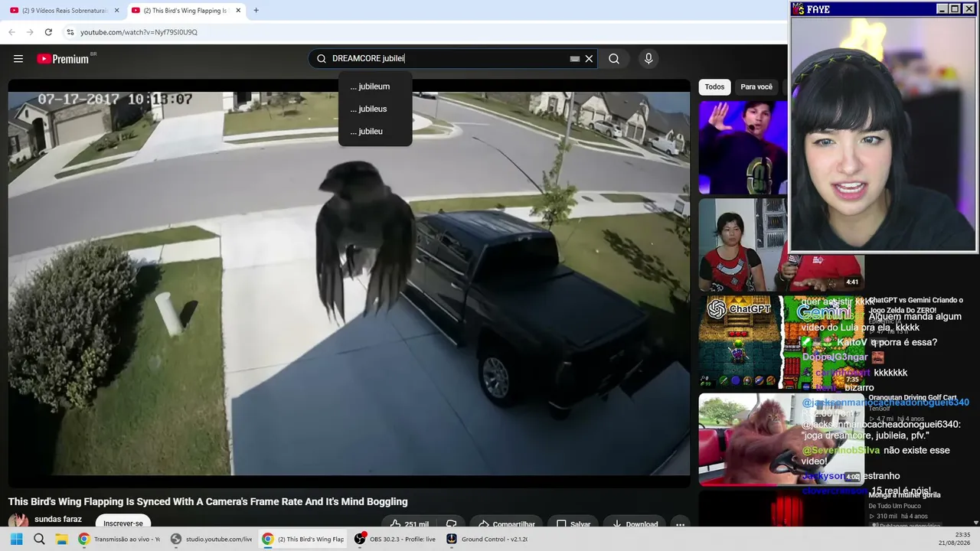Select the active Bird's Wing Chrome taskbar button
The image size is (980, 551).
point(303,539)
